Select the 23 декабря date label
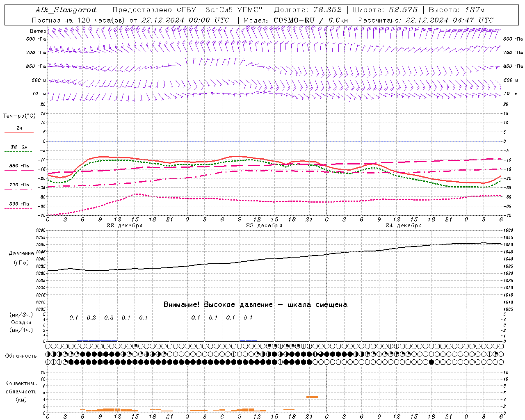Screen dimensions: 525x420 tap(264, 226)
